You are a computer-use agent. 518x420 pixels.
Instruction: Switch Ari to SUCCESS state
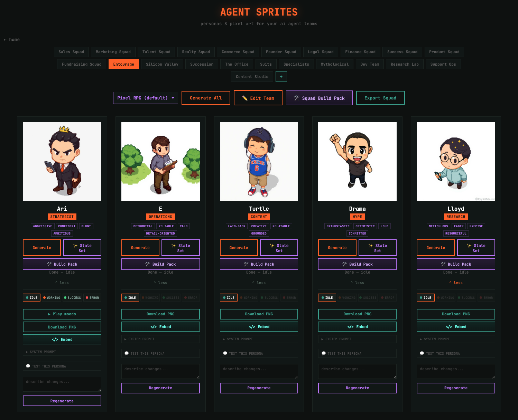[72, 297]
